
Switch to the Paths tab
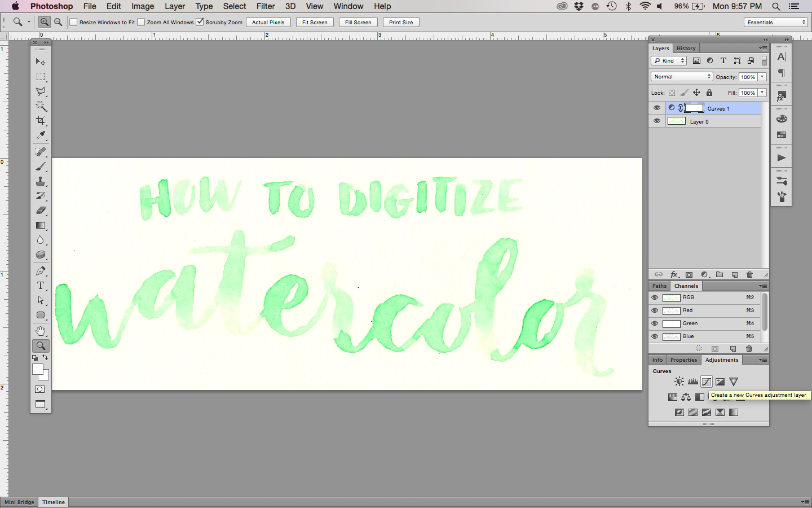click(x=659, y=286)
